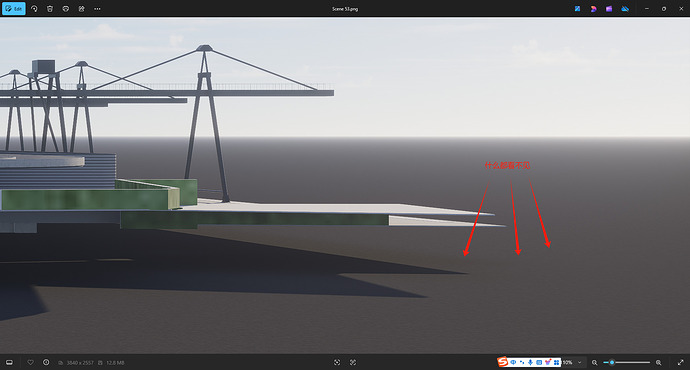Delete Scene 53.png with the trash icon
690x370 pixels.
tap(50, 9)
